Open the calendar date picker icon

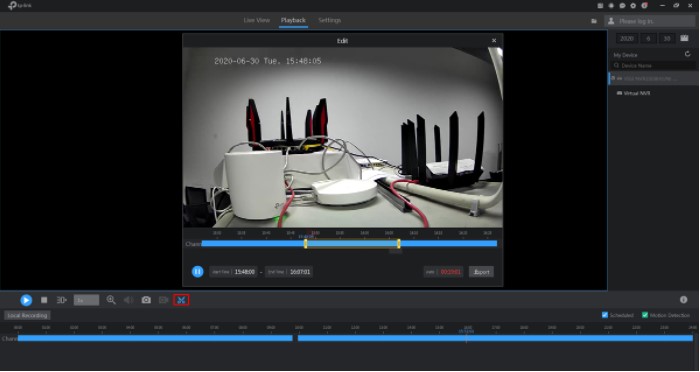point(684,38)
